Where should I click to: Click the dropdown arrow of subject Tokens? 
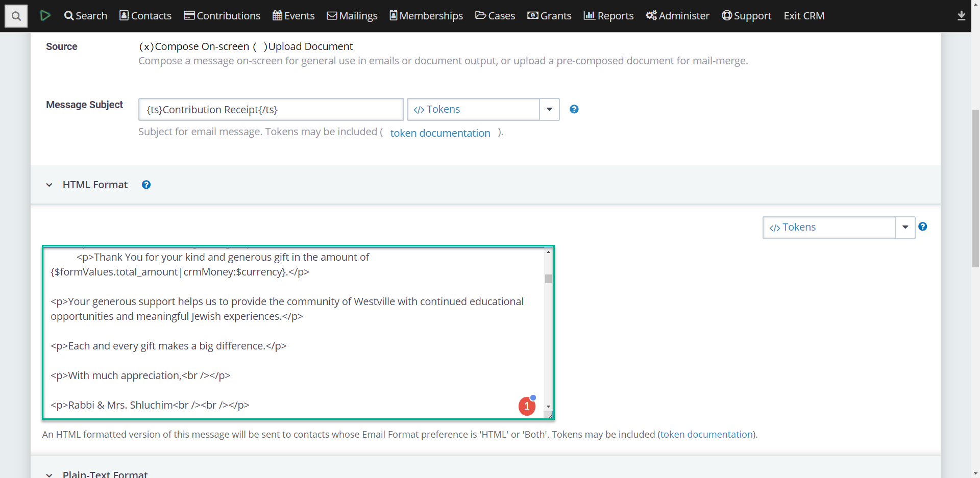tap(550, 109)
